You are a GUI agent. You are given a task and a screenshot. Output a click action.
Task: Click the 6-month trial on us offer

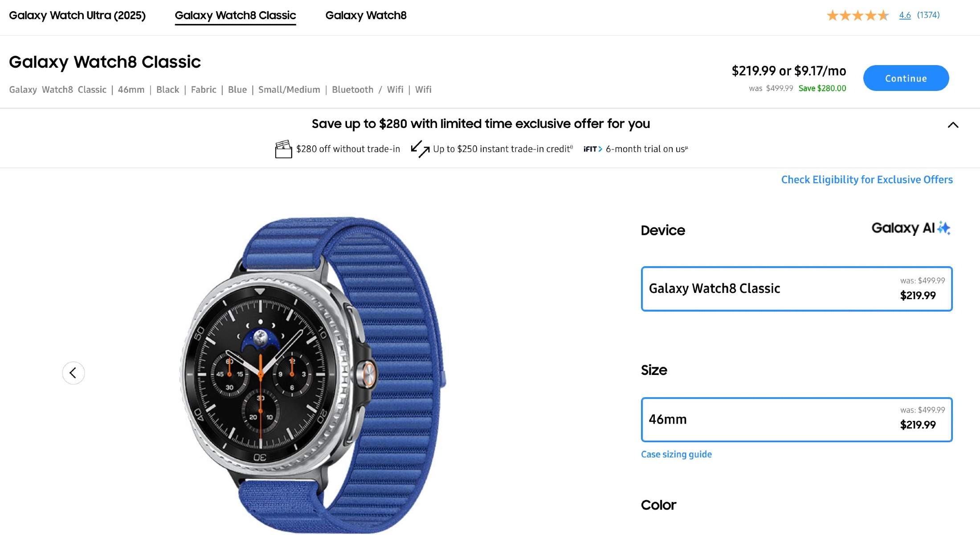(x=646, y=149)
